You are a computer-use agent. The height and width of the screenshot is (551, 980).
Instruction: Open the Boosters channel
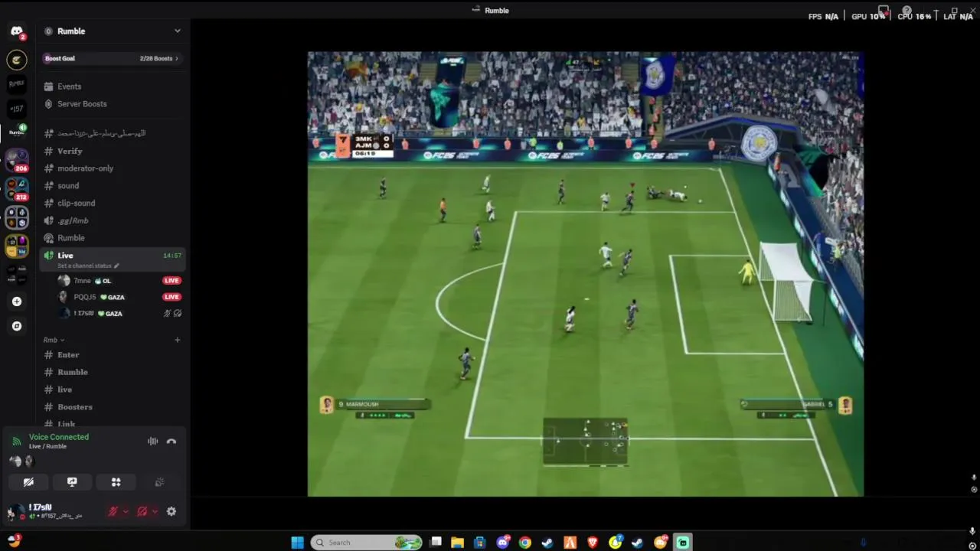coord(113,407)
